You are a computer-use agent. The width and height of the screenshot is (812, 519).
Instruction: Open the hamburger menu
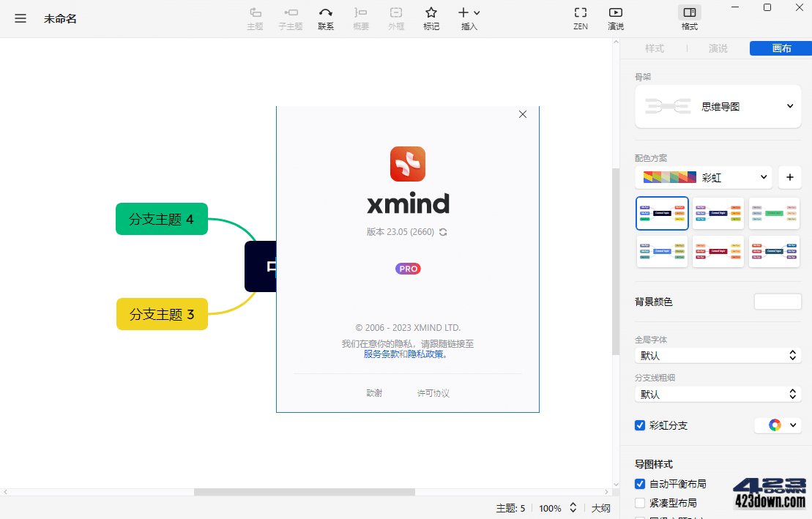click(x=20, y=18)
